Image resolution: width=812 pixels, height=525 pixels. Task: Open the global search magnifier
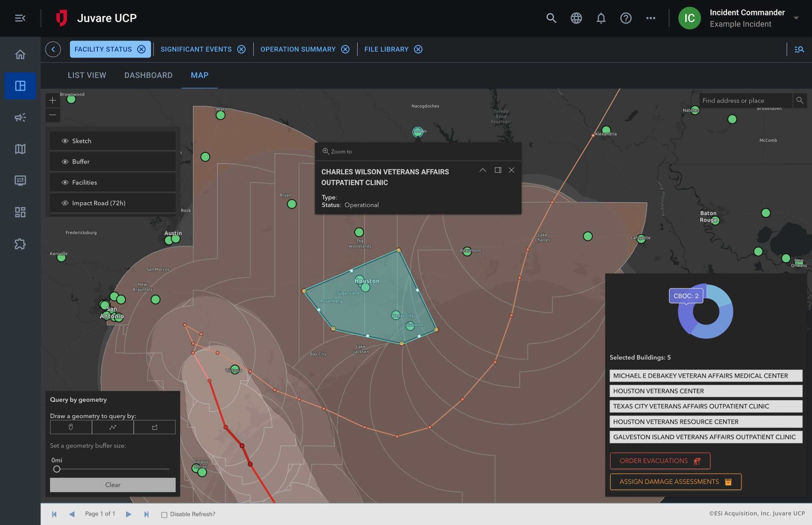[x=551, y=18]
